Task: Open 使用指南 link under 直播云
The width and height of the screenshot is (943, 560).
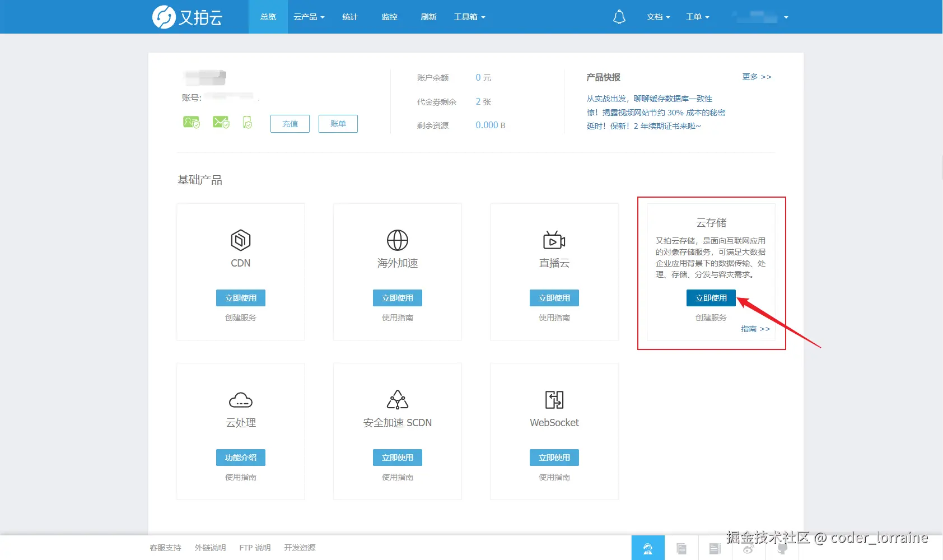Action: [x=554, y=318]
